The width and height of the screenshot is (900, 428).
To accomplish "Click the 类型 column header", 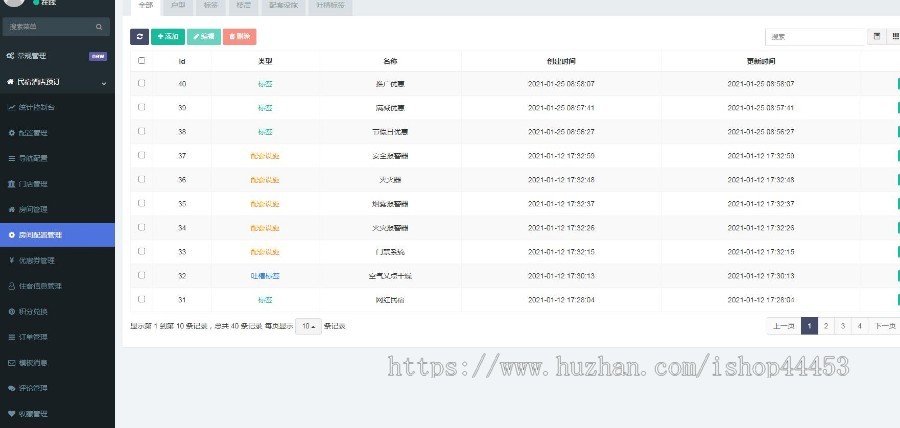I will point(265,61).
